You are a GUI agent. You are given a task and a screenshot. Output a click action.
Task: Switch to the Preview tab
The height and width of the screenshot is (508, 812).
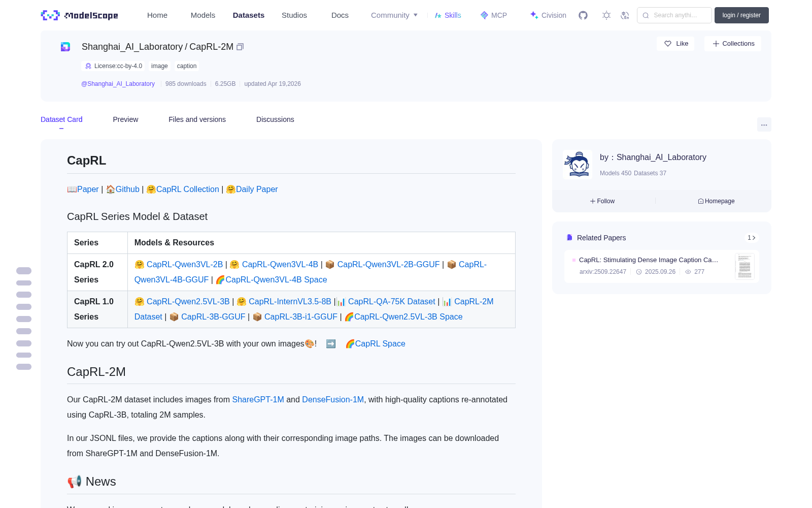[125, 119]
